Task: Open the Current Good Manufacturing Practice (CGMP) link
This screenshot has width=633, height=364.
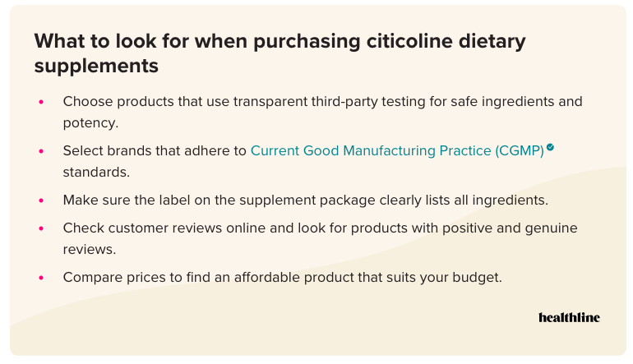Action: [x=397, y=151]
